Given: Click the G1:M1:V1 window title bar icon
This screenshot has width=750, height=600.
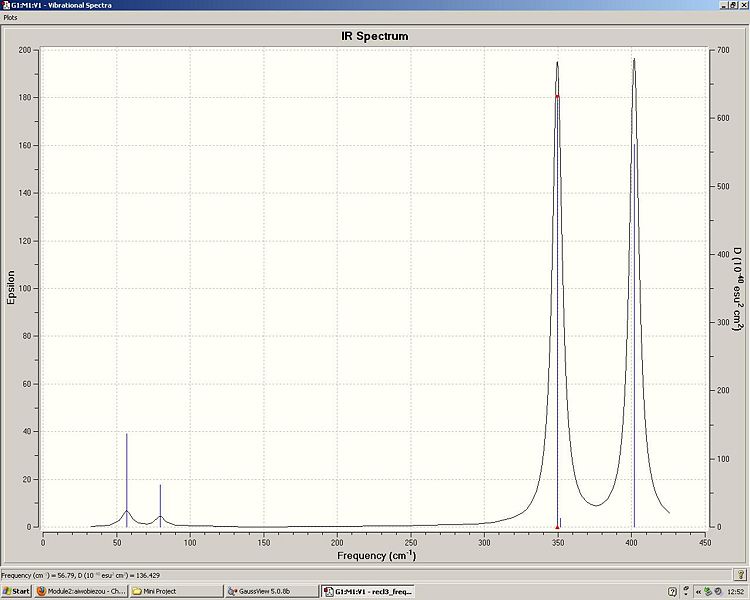Looking at the screenshot, I should [x=5, y=5].
